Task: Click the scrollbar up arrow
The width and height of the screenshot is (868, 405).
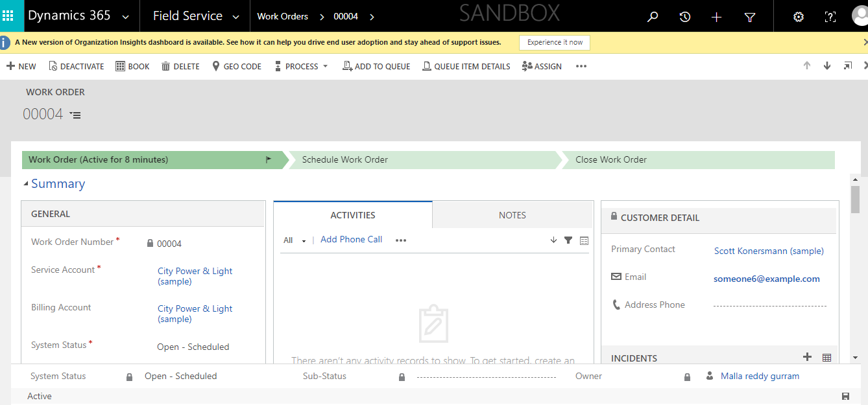Action: [x=855, y=179]
